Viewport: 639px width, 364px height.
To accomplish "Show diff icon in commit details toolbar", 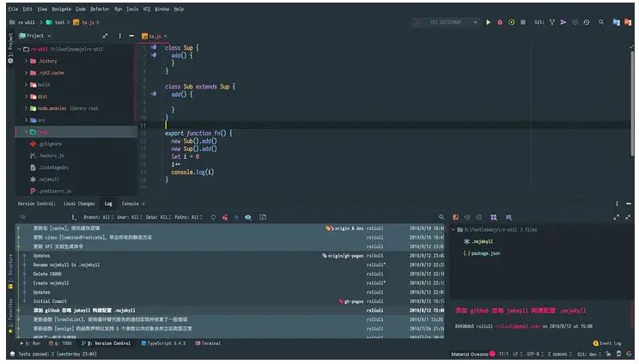I will coord(455,217).
